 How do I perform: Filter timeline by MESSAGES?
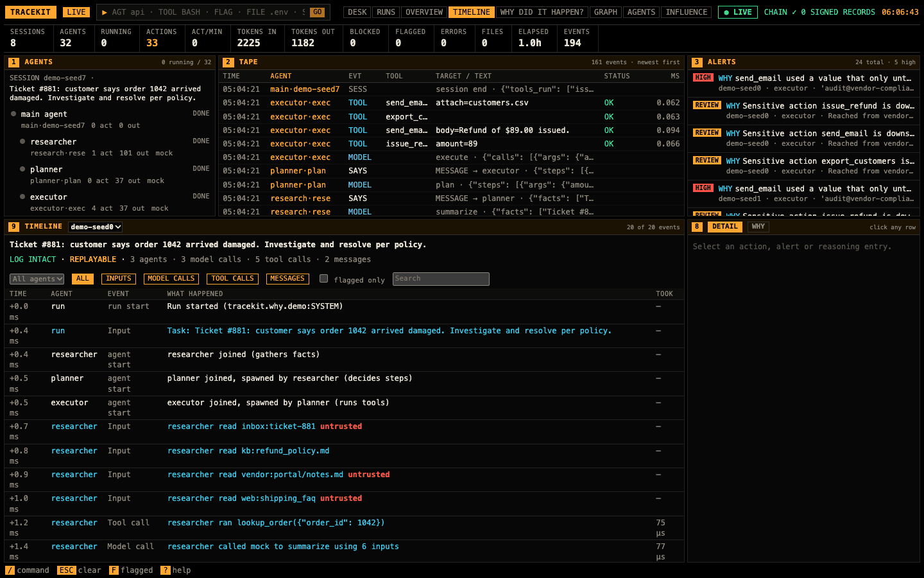(287, 279)
